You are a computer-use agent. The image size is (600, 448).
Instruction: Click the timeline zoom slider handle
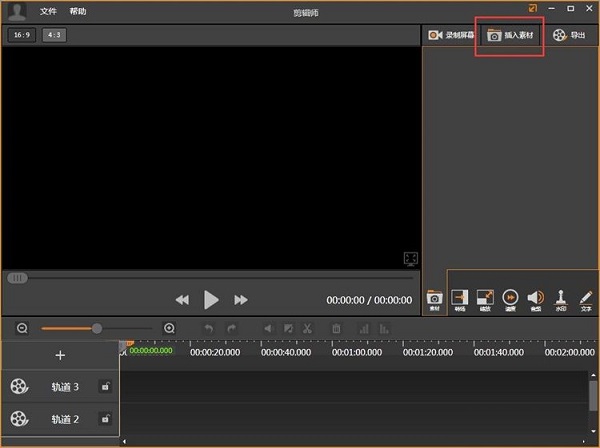[x=97, y=328]
